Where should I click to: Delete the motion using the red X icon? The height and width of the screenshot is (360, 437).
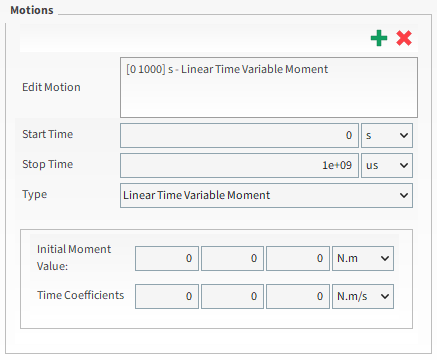click(404, 38)
